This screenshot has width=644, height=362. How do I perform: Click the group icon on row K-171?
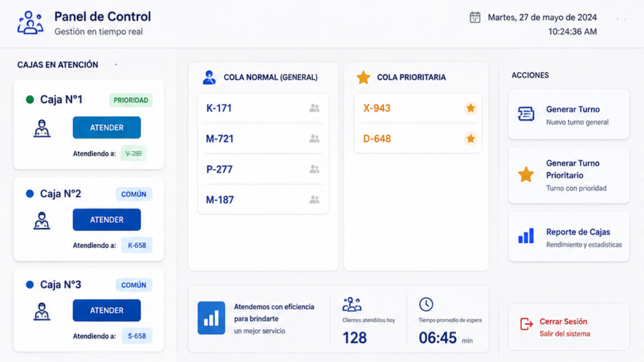point(314,108)
